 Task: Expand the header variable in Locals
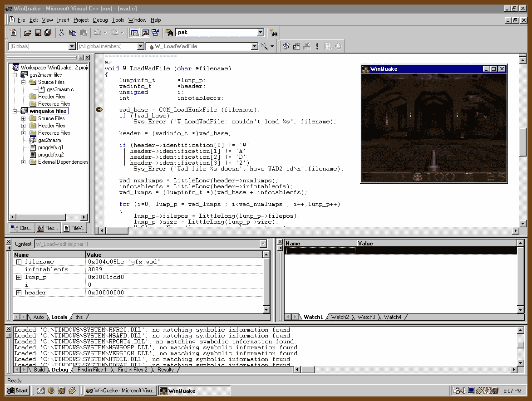tap(19, 293)
